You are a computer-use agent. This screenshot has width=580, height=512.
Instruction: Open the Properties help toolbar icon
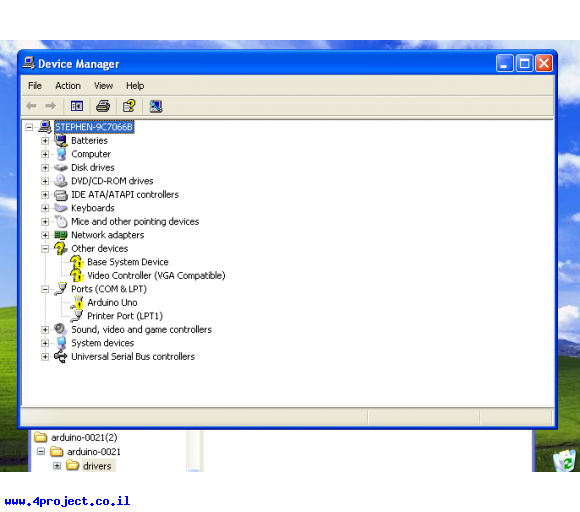coord(129,106)
